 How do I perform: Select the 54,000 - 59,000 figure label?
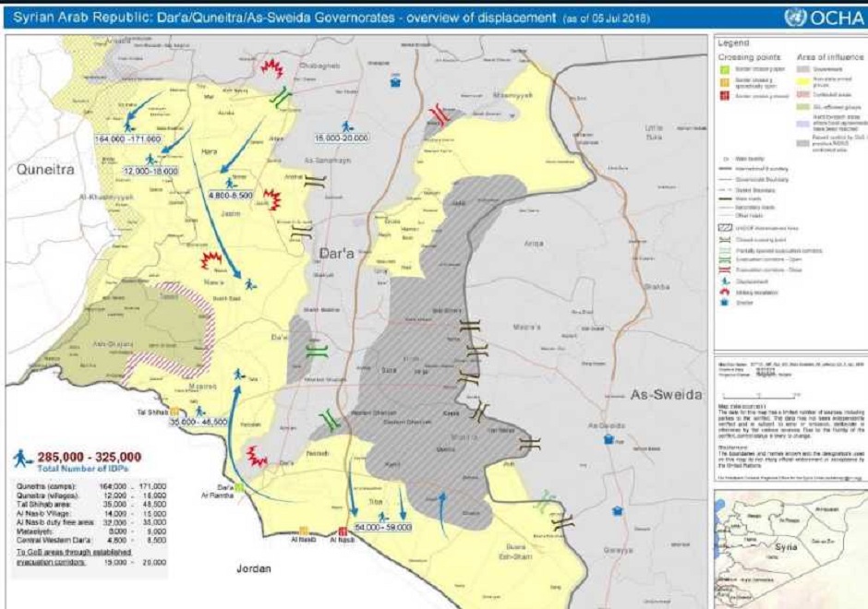(x=382, y=526)
